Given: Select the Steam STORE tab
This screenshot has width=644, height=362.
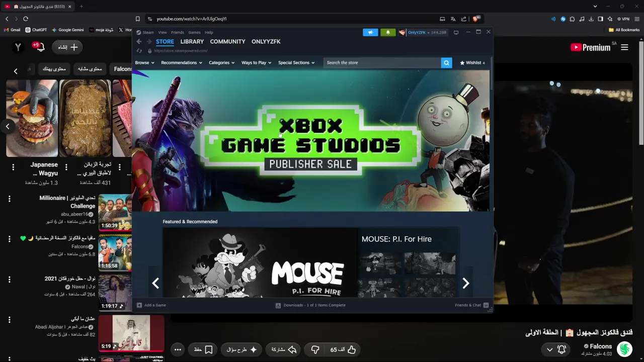Looking at the screenshot, I should 165,42.
